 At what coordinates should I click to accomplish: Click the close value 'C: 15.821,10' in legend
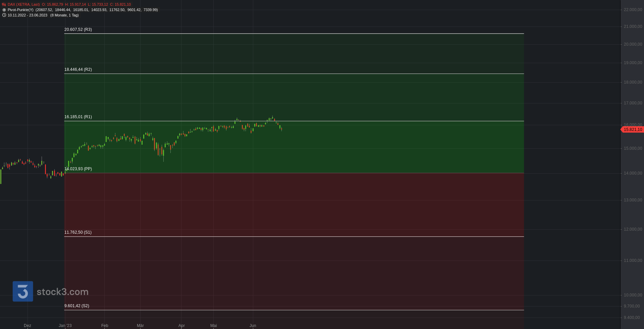click(120, 4)
